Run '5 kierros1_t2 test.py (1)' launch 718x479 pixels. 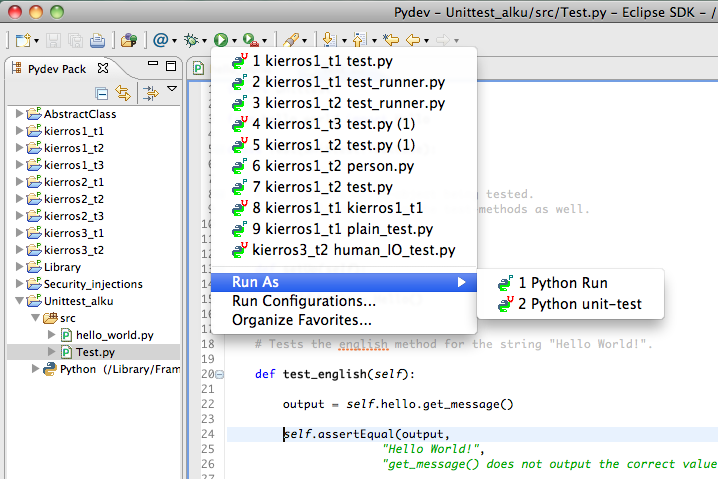(x=343, y=145)
